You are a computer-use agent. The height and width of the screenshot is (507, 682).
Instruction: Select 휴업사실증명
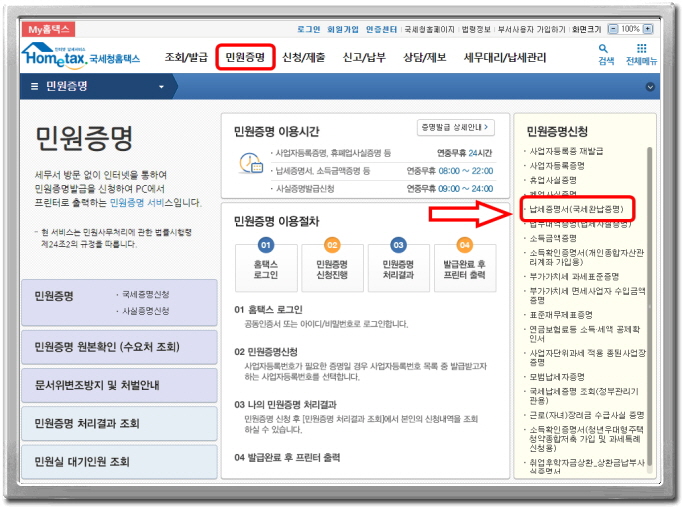coord(553,180)
